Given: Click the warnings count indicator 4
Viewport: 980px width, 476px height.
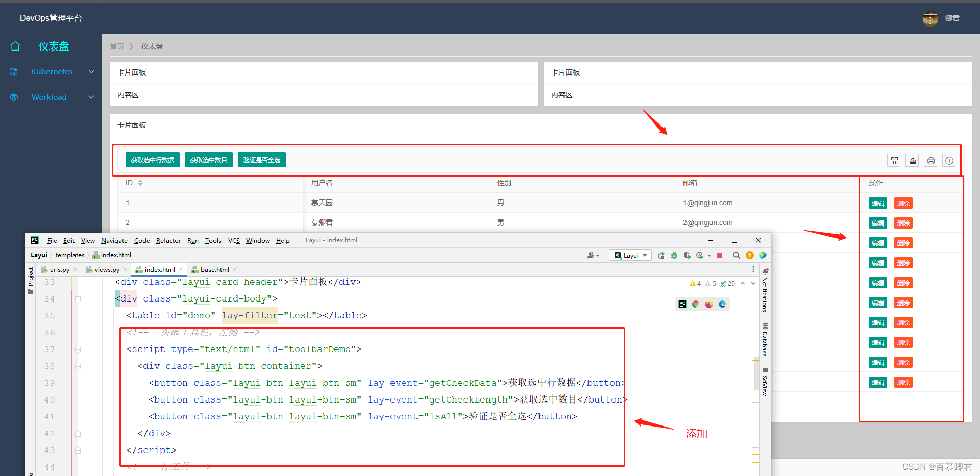Looking at the screenshot, I should click(695, 284).
